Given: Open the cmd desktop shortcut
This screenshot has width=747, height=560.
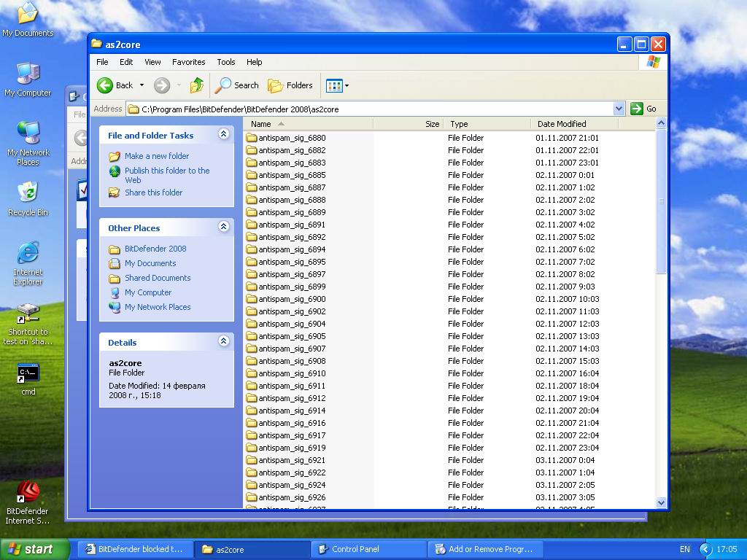Looking at the screenshot, I should [28, 373].
